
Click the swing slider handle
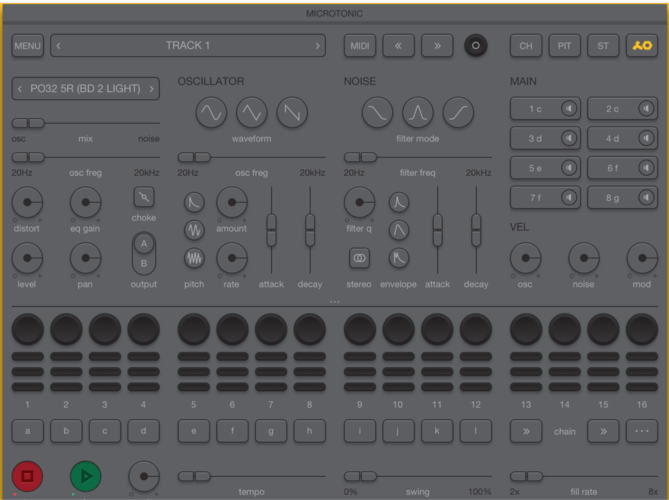[x=361, y=476]
